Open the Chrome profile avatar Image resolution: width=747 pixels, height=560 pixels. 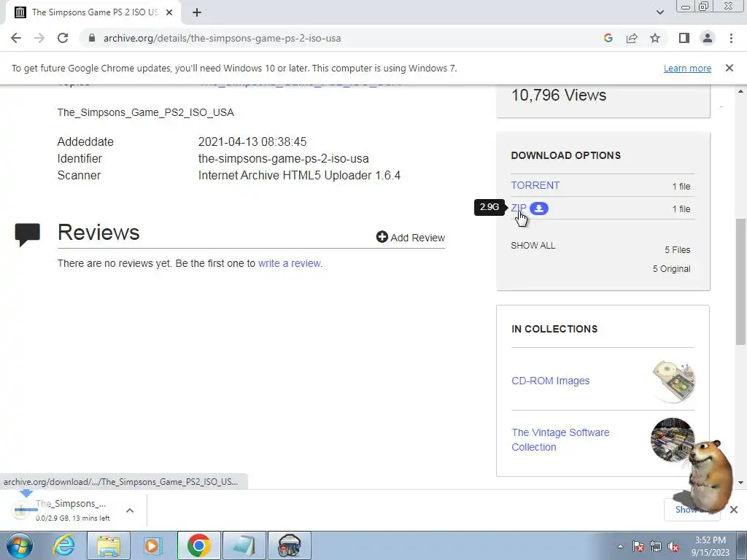708,38
